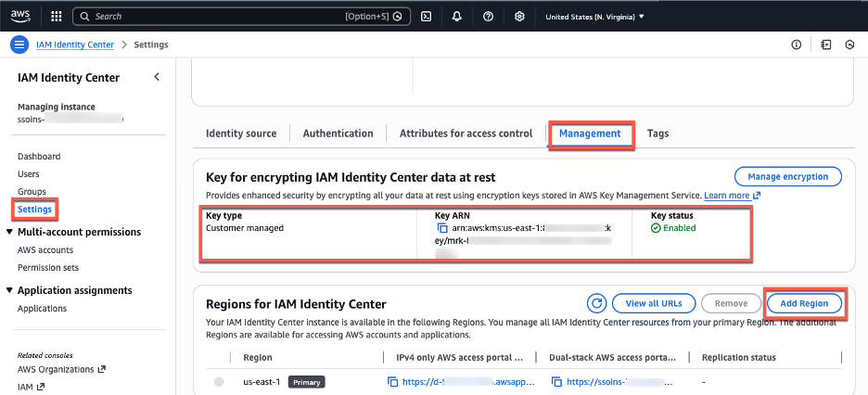This screenshot has height=395, width=868.
Task: Collapse the Application assignments section
Action: 9,290
